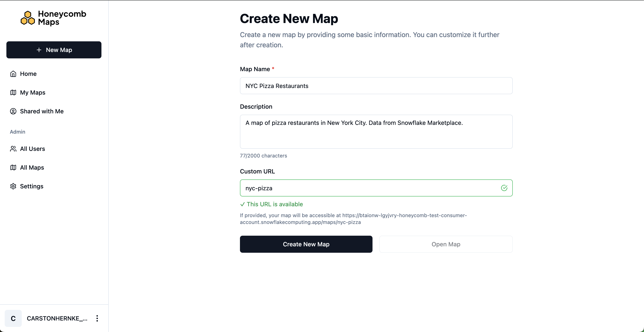The width and height of the screenshot is (644, 332).
Task: Open Settings via the gear icon
Action: 13,186
